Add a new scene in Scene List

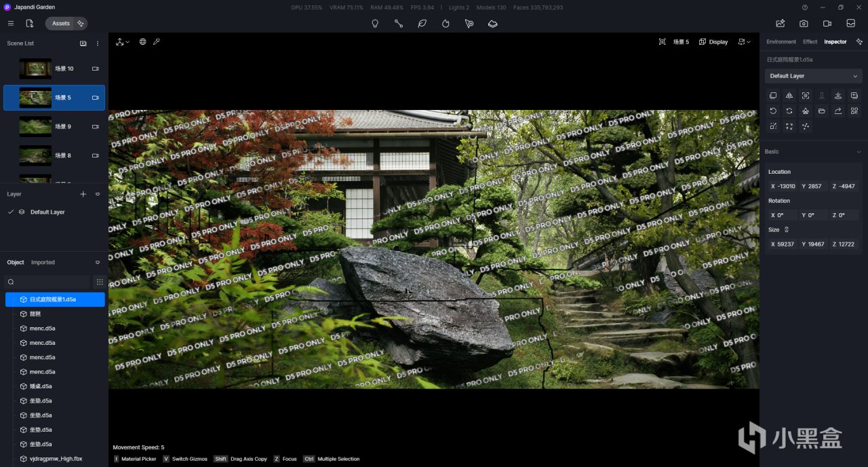[83, 43]
